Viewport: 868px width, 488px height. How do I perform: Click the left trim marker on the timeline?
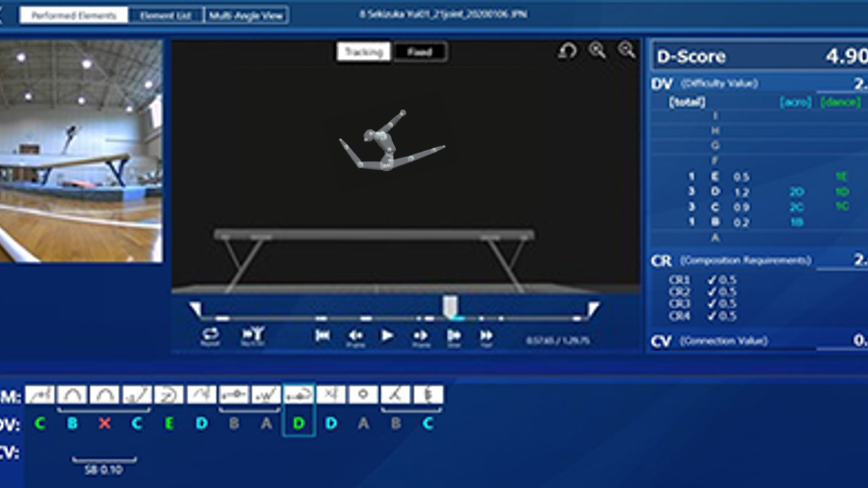click(196, 309)
